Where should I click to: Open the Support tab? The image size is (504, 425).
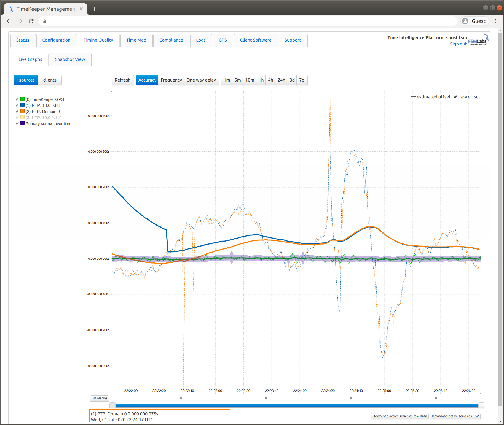[x=293, y=40]
